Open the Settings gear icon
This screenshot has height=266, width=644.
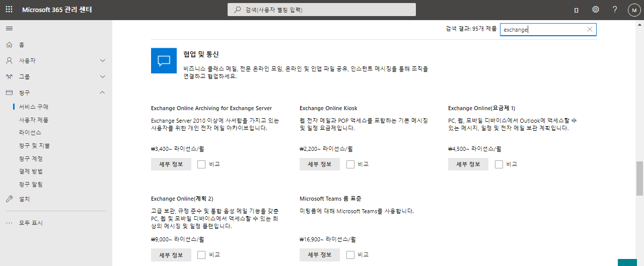[x=596, y=10]
